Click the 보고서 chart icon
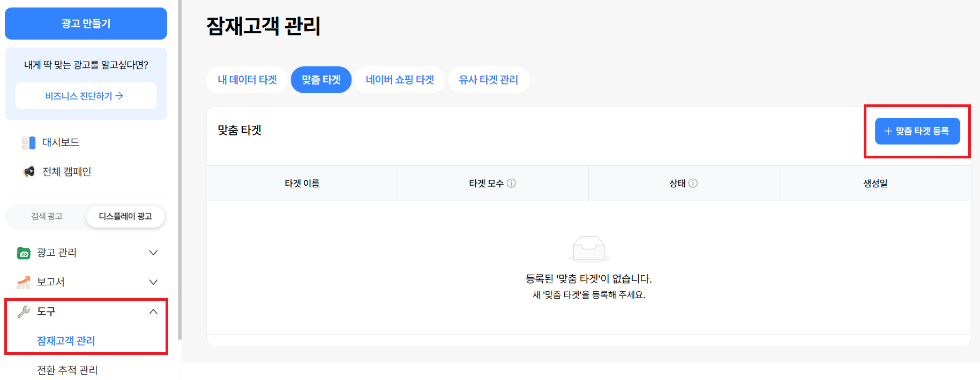Viewport: 980px width, 380px height. [x=24, y=282]
